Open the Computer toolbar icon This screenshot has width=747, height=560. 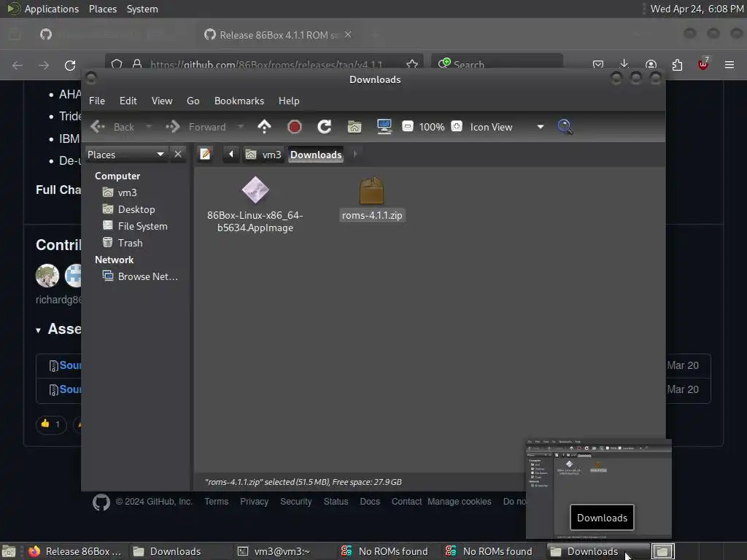[384, 127]
